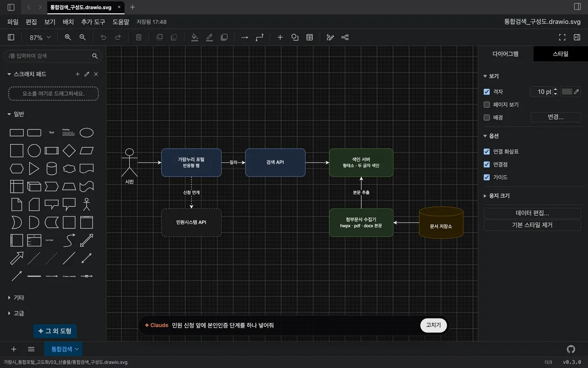The height and width of the screenshot is (368, 588).
Task: Expand the 고급 shapes section
Action: click(16, 313)
